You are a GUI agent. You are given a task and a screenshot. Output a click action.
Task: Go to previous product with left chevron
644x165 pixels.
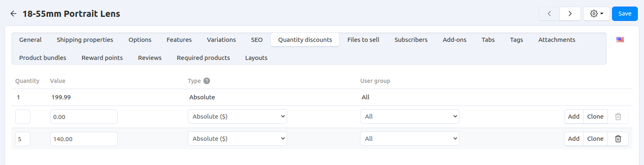pos(549,14)
